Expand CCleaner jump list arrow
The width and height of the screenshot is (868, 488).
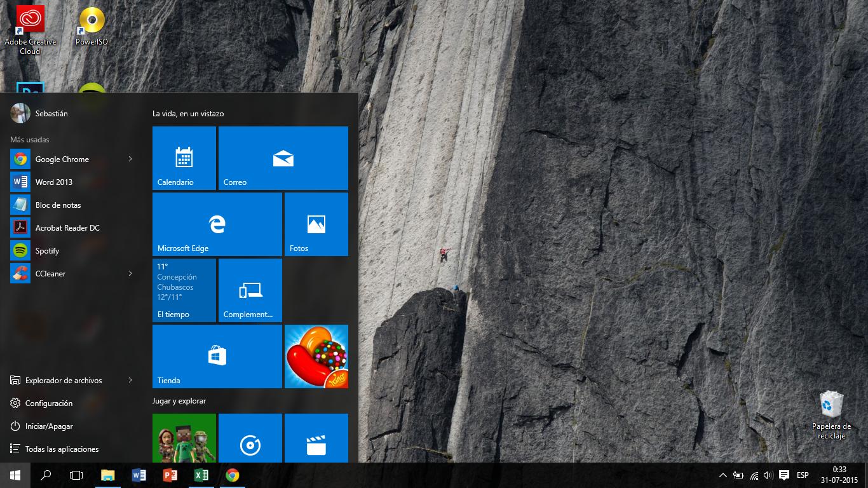pos(130,274)
